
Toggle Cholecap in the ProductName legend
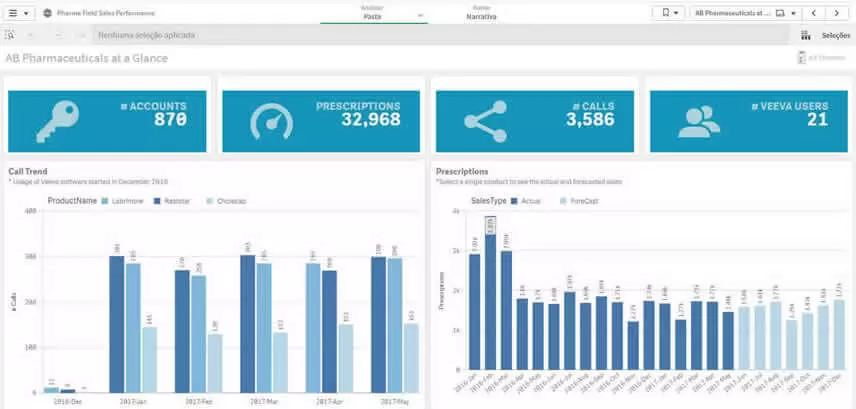coord(227,201)
